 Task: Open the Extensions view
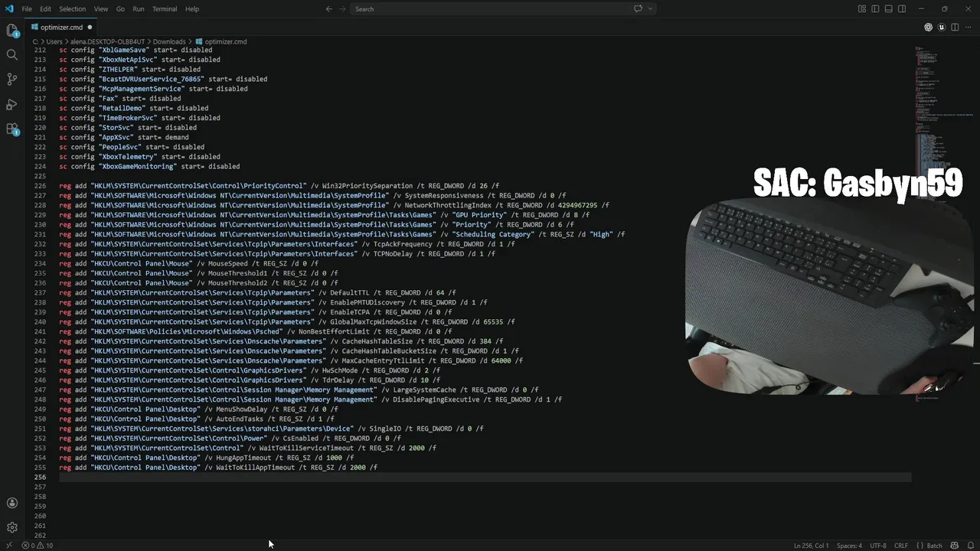click(x=12, y=129)
